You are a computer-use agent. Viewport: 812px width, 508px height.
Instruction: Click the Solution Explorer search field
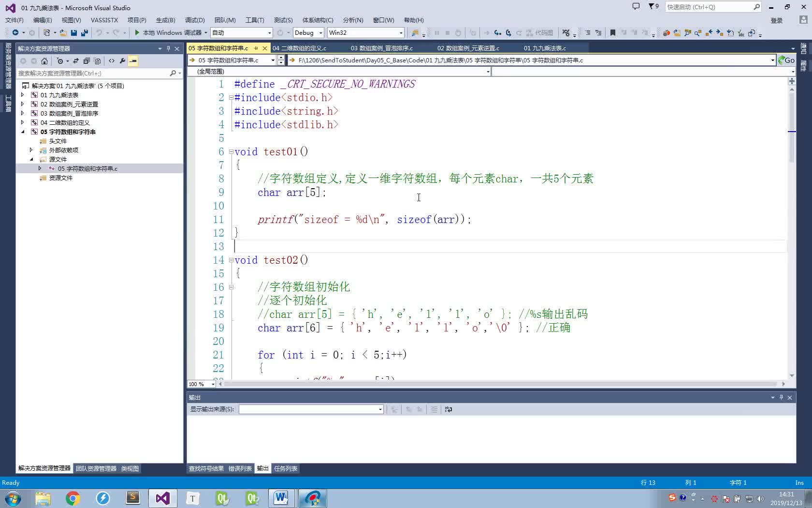[94, 74]
